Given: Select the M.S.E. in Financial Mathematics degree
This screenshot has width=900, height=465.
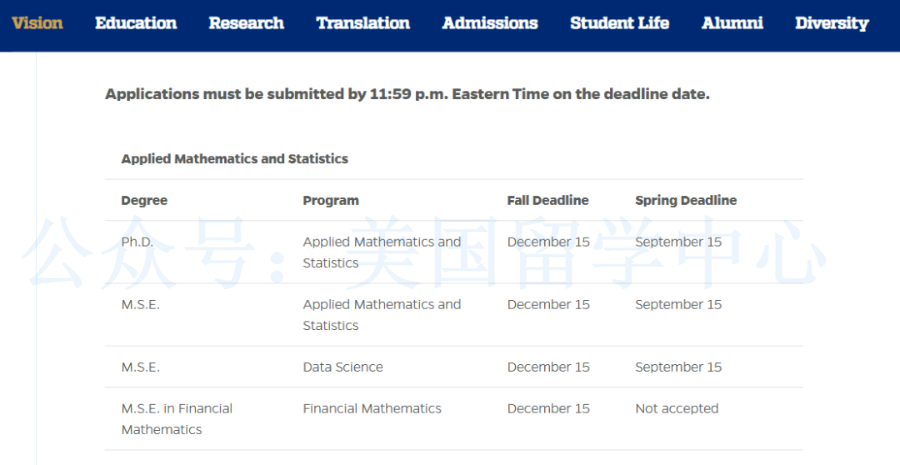Looking at the screenshot, I should tap(176, 419).
